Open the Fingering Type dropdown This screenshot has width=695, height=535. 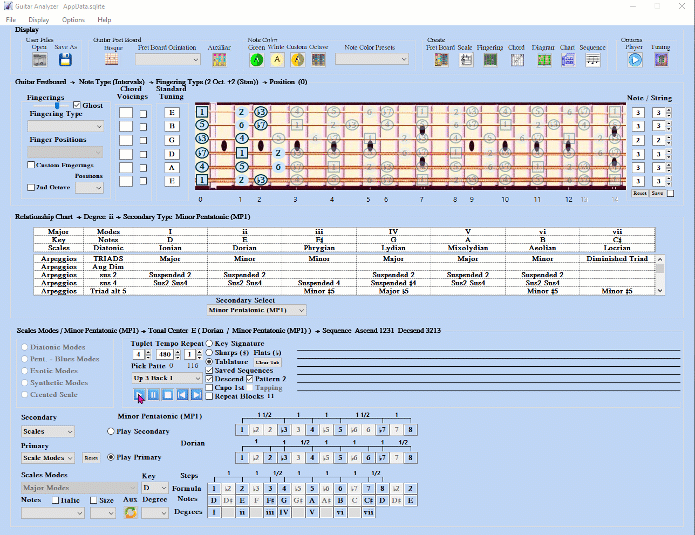click(66, 126)
